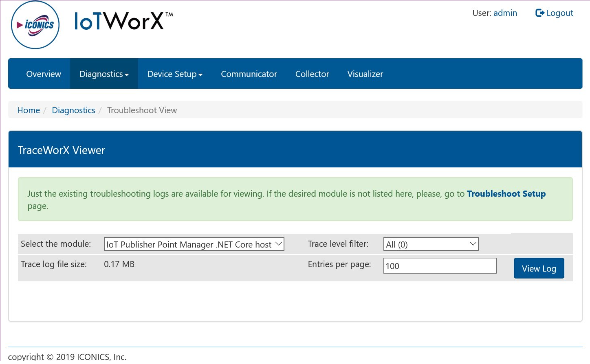The width and height of the screenshot is (590, 364).
Task: Click the ICONICS circular logo
Action: click(x=35, y=25)
